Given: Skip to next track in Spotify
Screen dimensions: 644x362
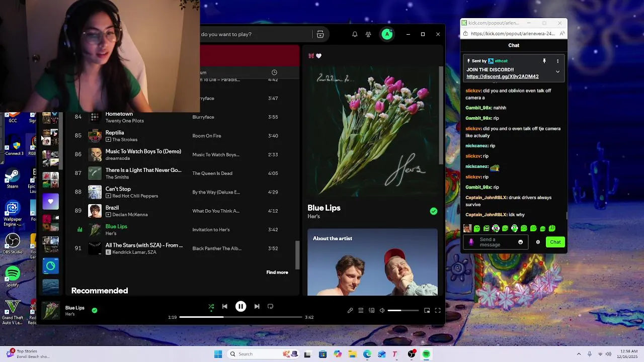Looking at the screenshot, I should [257, 306].
